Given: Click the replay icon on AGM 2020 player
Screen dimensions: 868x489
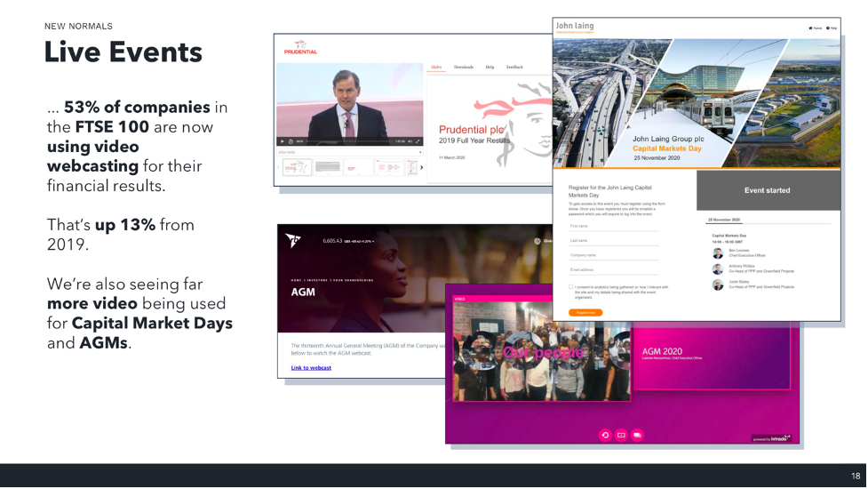Looking at the screenshot, I should [605, 435].
